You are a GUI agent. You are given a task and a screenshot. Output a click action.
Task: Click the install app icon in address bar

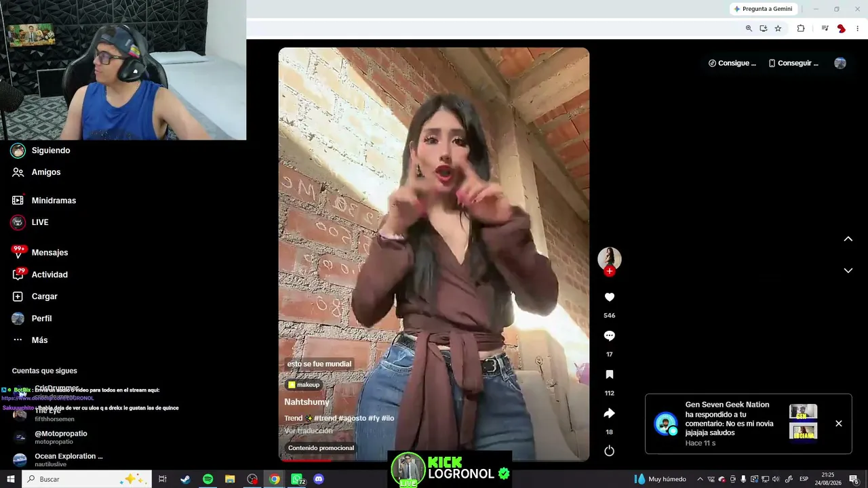point(764,28)
